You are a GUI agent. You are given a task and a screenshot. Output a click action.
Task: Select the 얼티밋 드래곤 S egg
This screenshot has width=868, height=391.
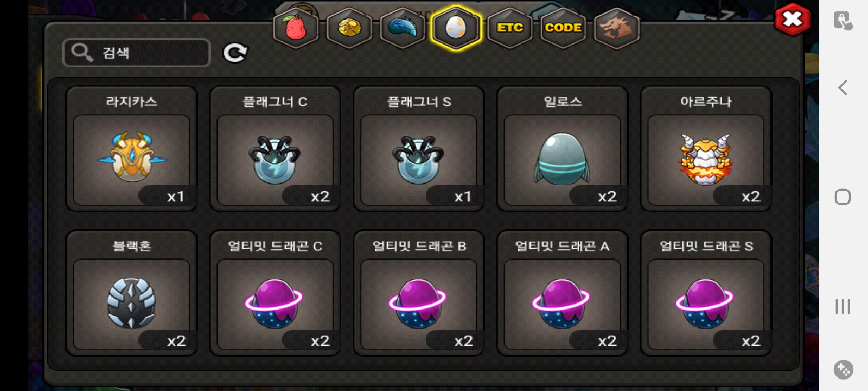706,293
